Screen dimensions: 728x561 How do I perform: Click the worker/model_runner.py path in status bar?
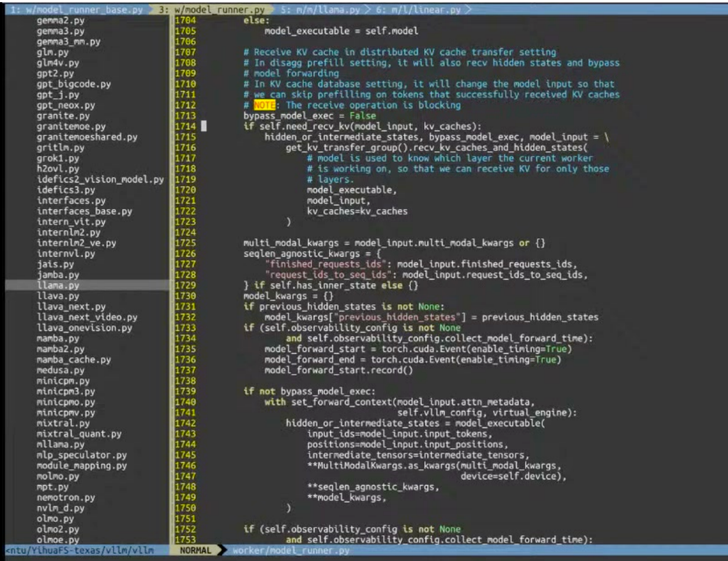(x=291, y=550)
